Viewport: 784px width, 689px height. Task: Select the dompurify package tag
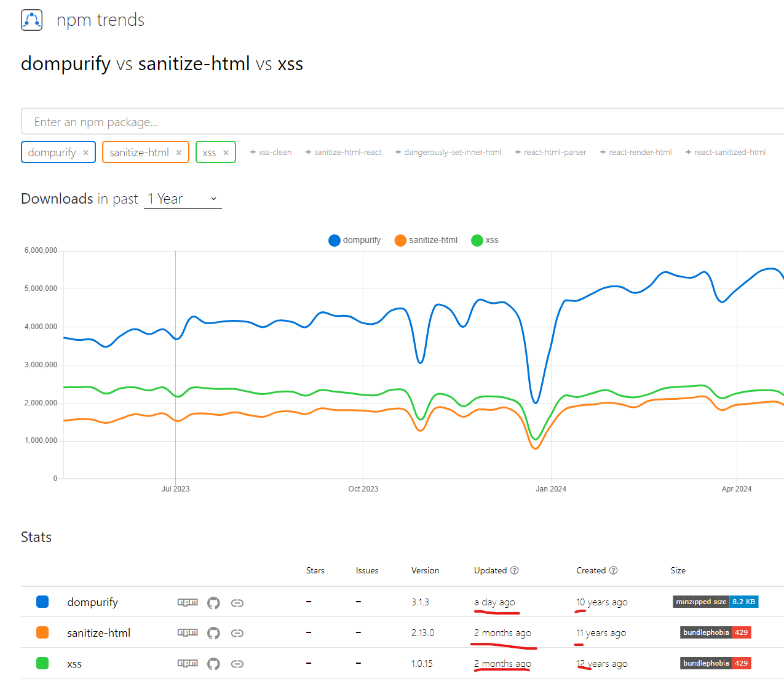[x=52, y=153]
